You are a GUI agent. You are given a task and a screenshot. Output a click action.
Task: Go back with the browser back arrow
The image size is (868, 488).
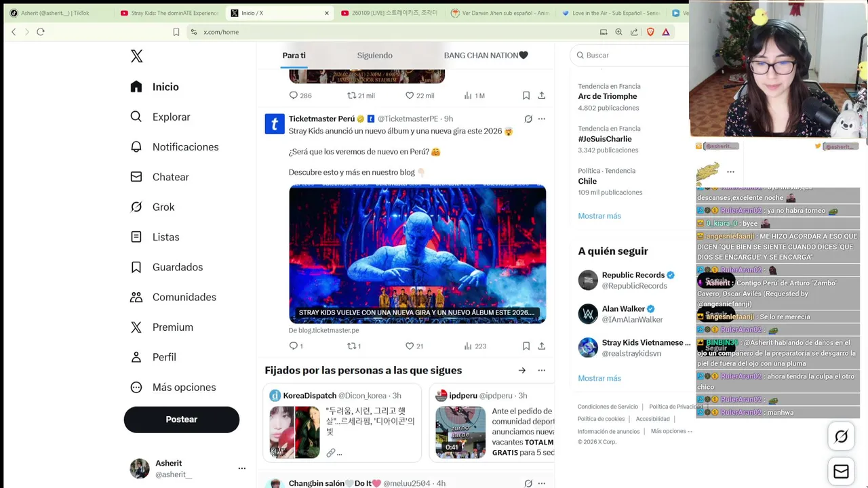click(14, 32)
